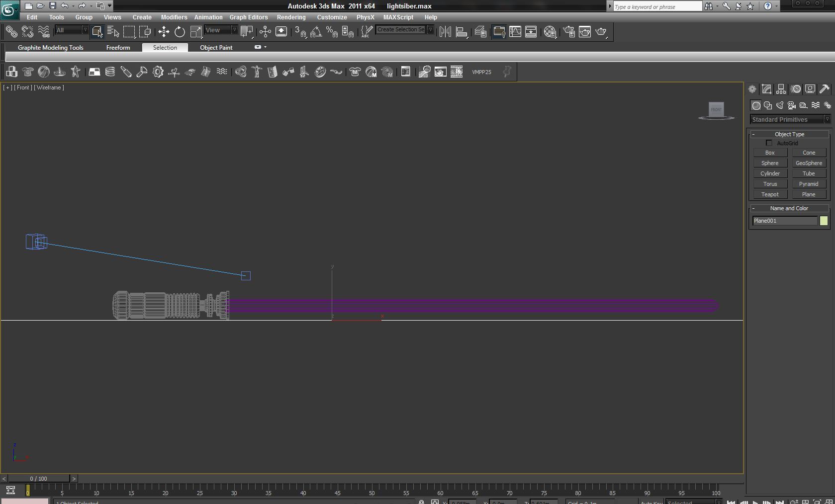835x504 pixels.
Task: Switch to the Hierarchy command panel
Action: click(x=781, y=89)
